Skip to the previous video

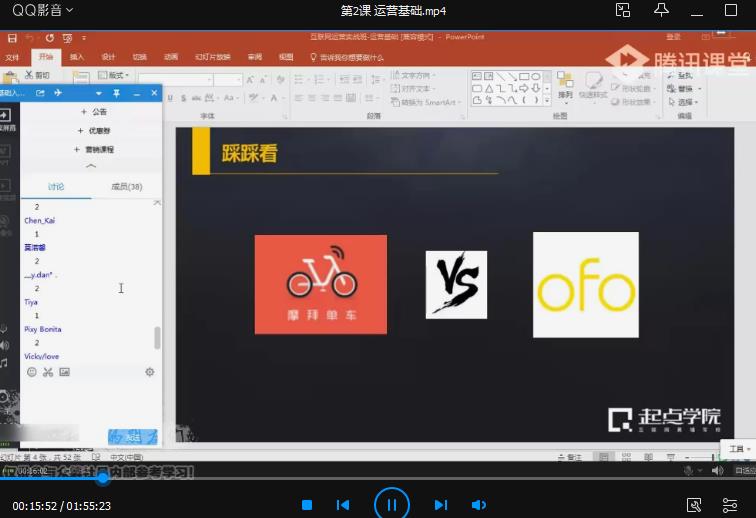click(x=343, y=505)
